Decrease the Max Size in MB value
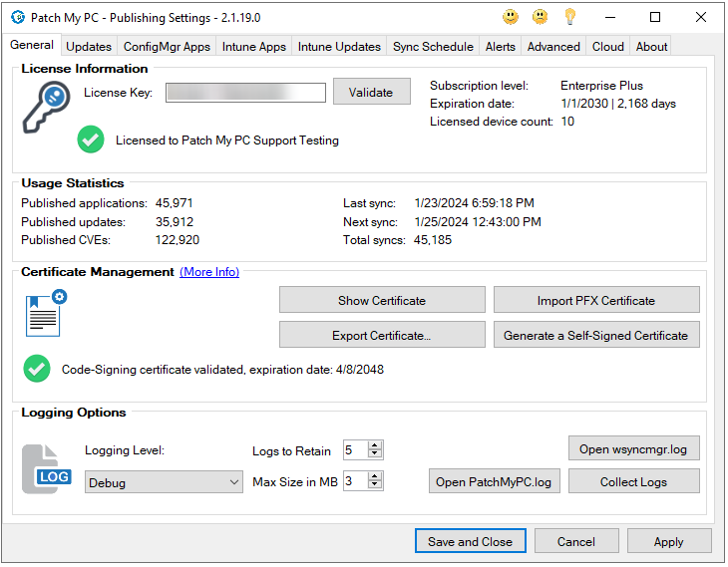 click(375, 486)
